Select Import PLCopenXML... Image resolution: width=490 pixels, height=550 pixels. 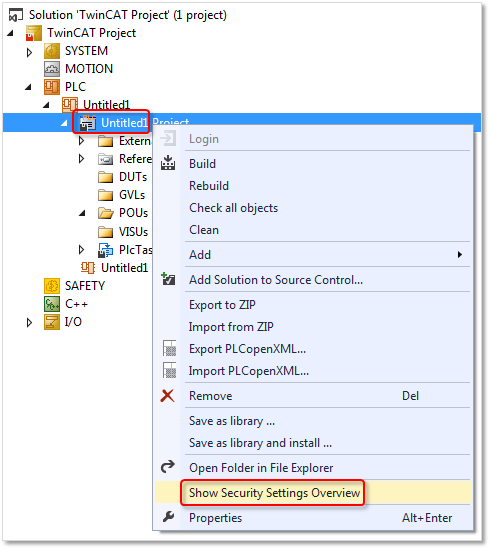tap(313, 371)
